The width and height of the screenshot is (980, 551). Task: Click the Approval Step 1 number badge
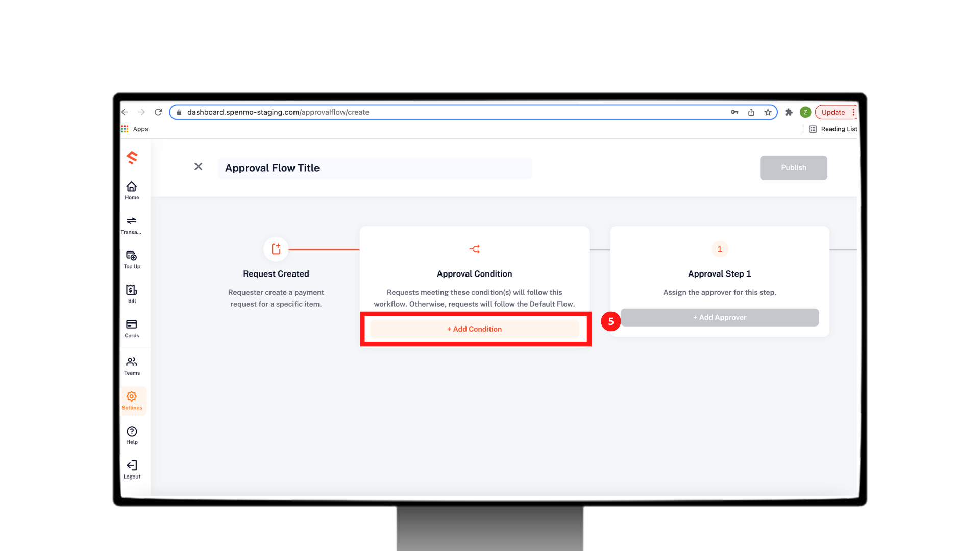point(720,249)
